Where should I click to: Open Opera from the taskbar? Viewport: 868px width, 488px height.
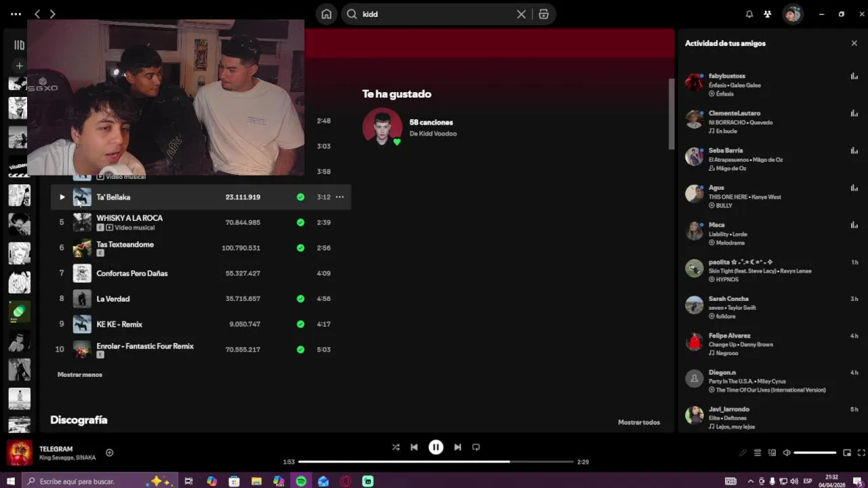(346, 481)
